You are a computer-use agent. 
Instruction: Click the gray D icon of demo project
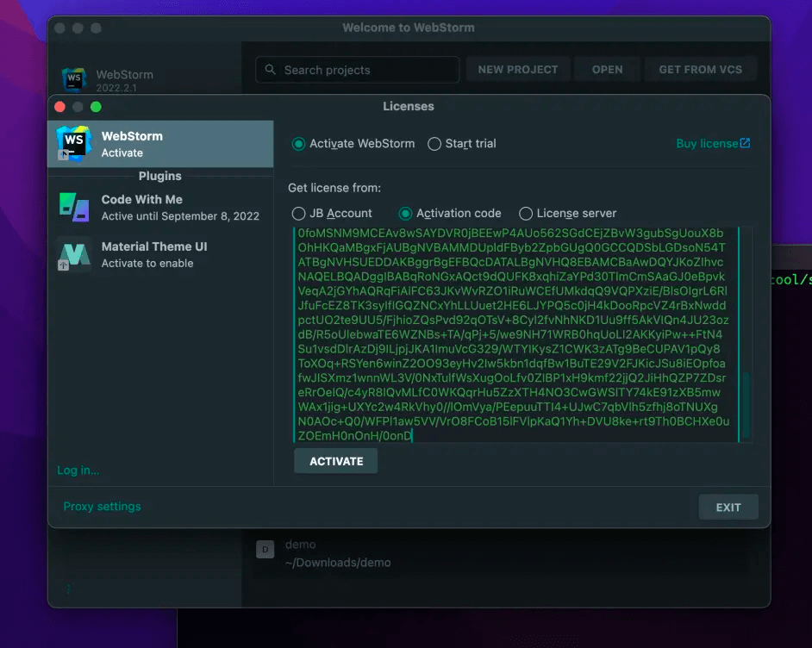(x=265, y=550)
